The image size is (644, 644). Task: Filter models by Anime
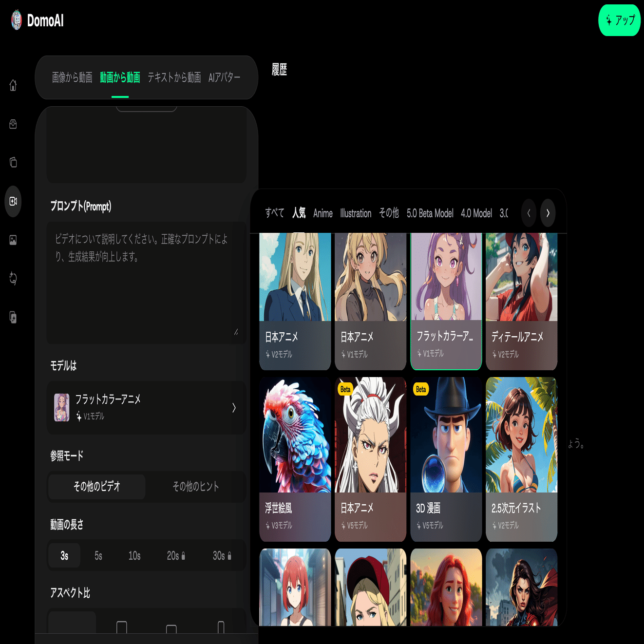(323, 213)
